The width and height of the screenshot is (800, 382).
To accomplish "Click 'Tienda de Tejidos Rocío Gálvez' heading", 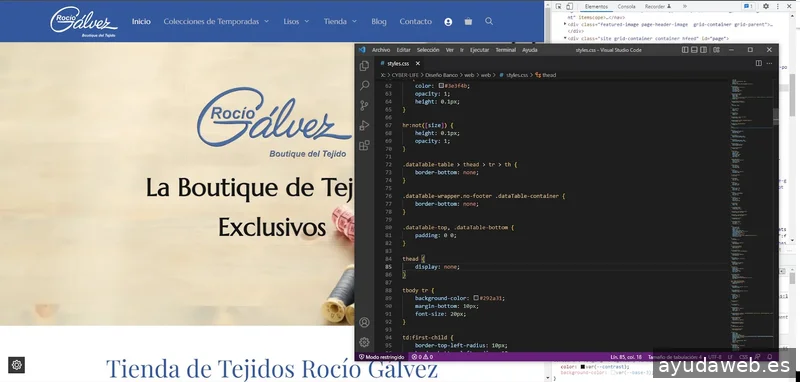I will tap(271, 368).
